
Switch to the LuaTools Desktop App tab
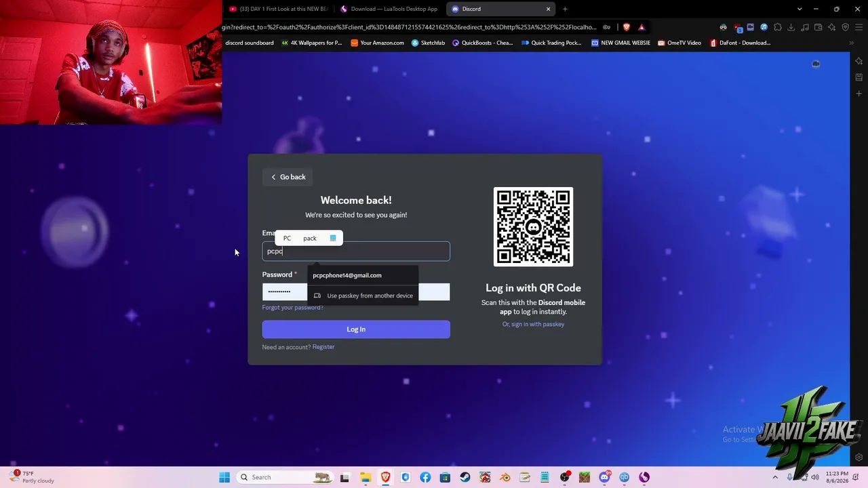click(x=389, y=9)
